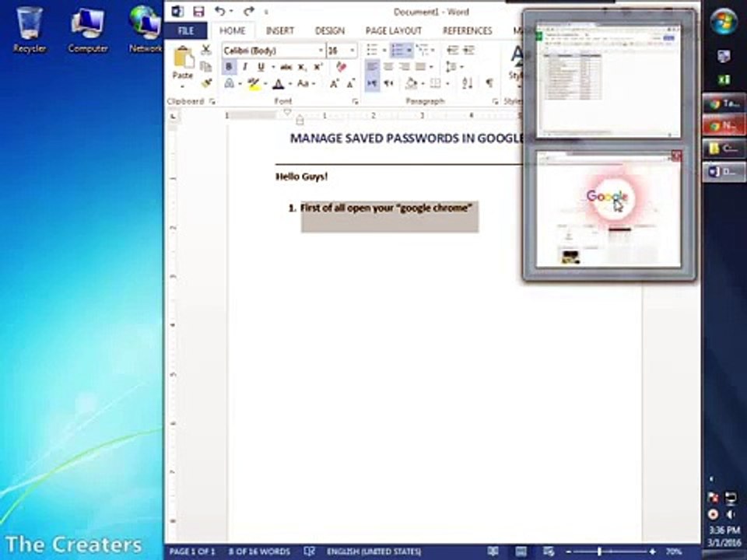Open the Clipboard pane launcher
The width and height of the screenshot is (747, 560).
(x=212, y=101)
